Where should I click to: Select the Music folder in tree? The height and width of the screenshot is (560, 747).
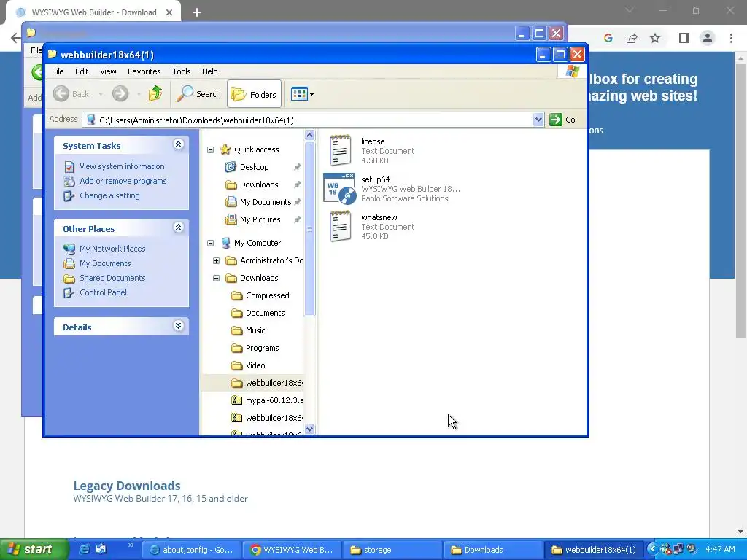(255, 330)
